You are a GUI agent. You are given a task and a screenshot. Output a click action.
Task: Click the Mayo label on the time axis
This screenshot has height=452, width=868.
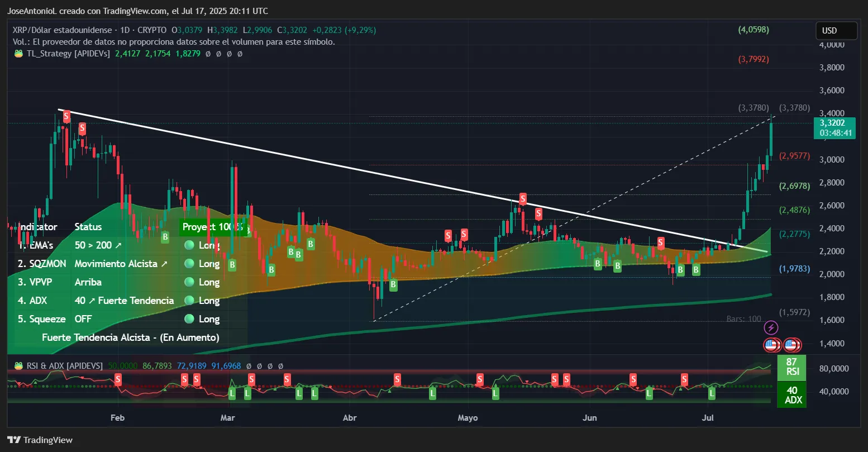(468, 418)
